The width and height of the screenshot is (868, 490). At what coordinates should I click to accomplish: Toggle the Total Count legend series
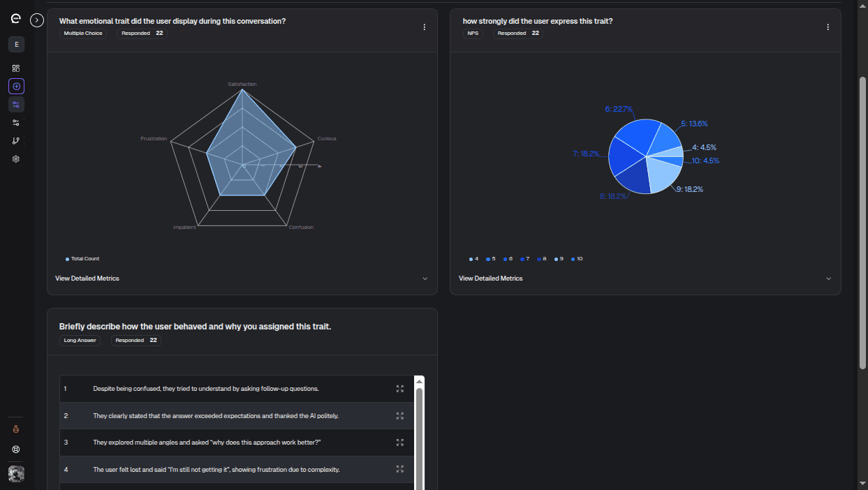coord(82,259)
